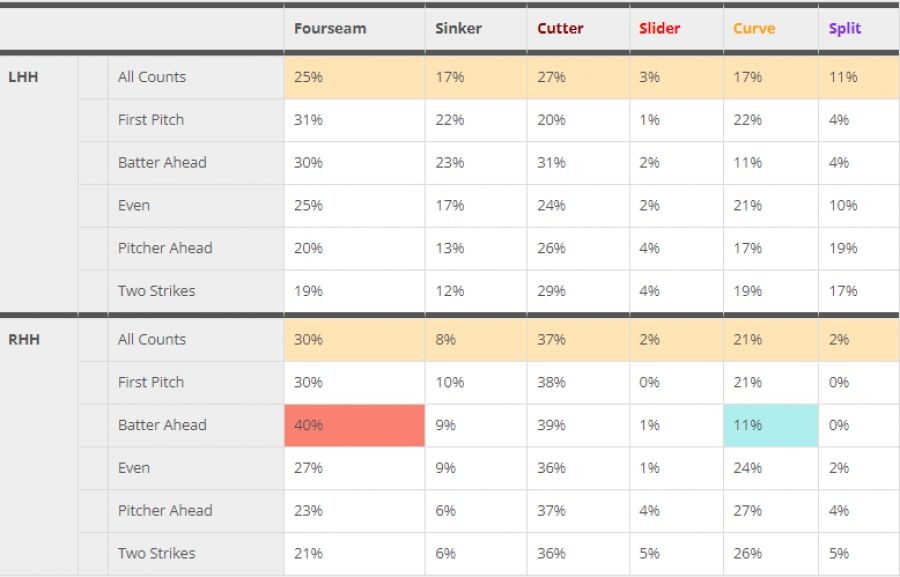Click the Fourseam column header
900x577 pixels.
[329, 28]
